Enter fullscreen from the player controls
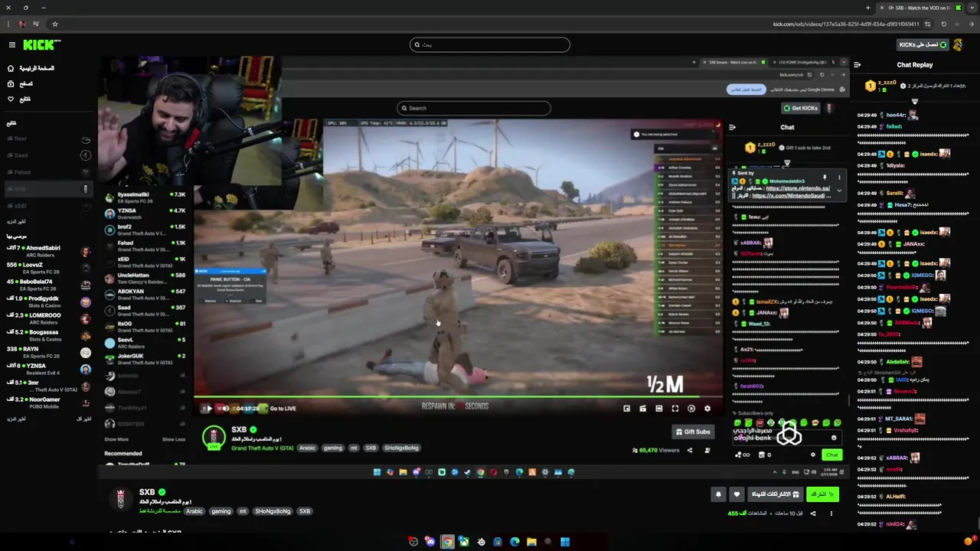 point(675,409)
